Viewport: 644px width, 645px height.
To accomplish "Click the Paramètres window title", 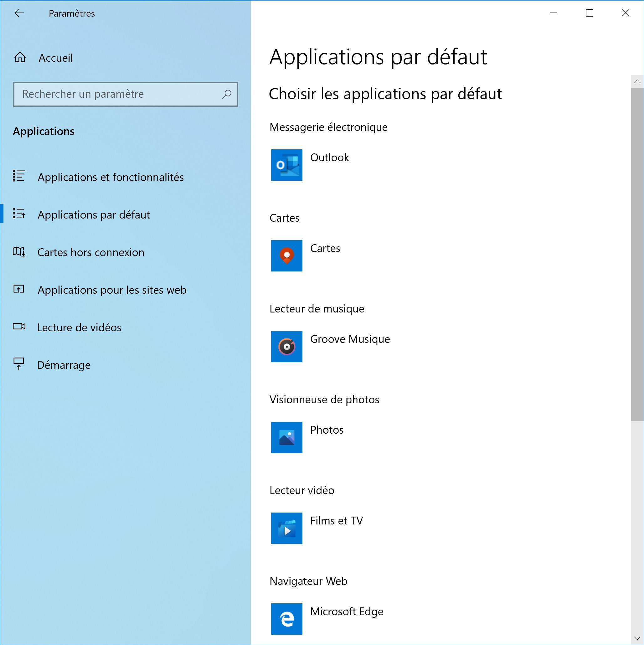I will 72,13.
